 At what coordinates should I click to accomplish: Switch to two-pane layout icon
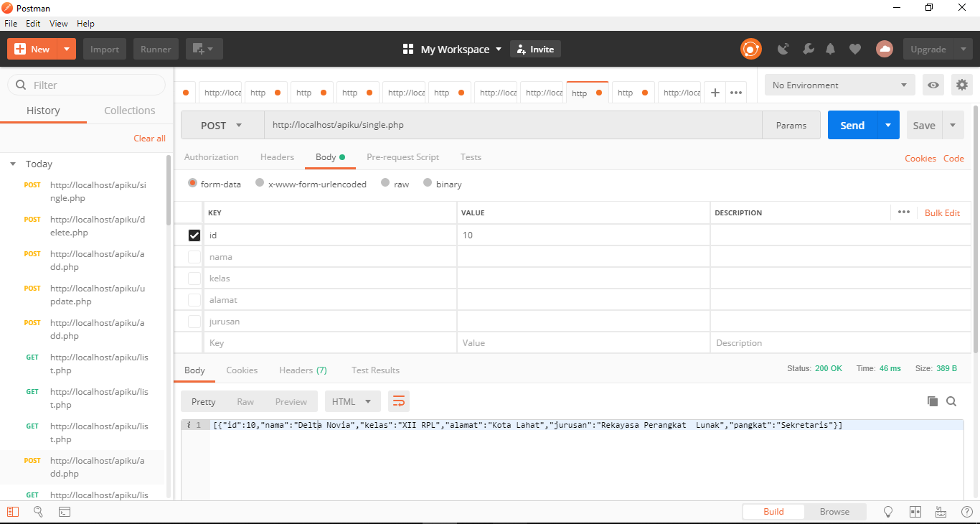click(x=915, y=512)
